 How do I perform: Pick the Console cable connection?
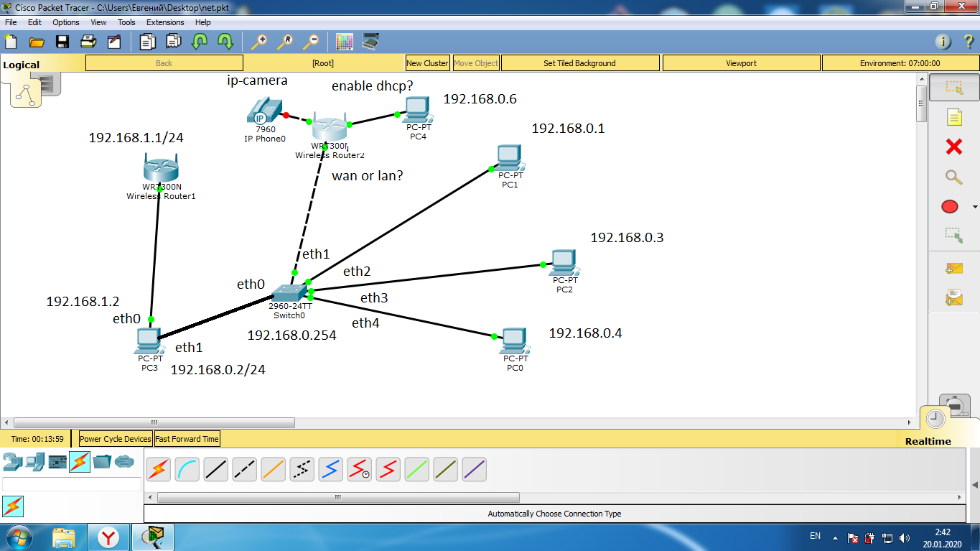point(187,470)
